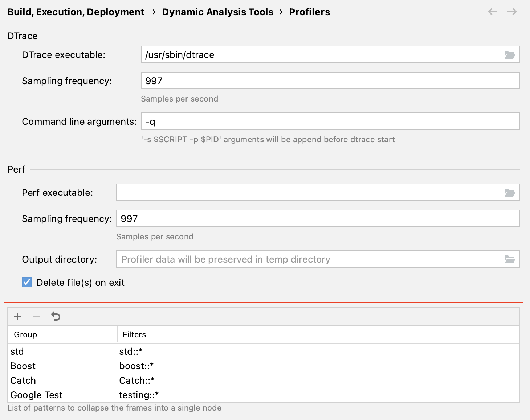Click the revert patterns undo icon
The width and height of the screenshot is (530, 420).
coord(56,316)
